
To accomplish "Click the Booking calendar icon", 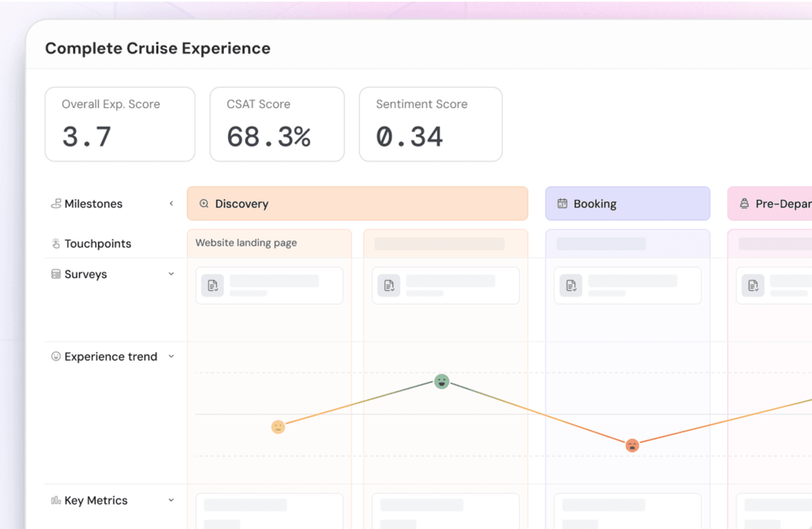I will pyautogui.click(x=563, y=204).
